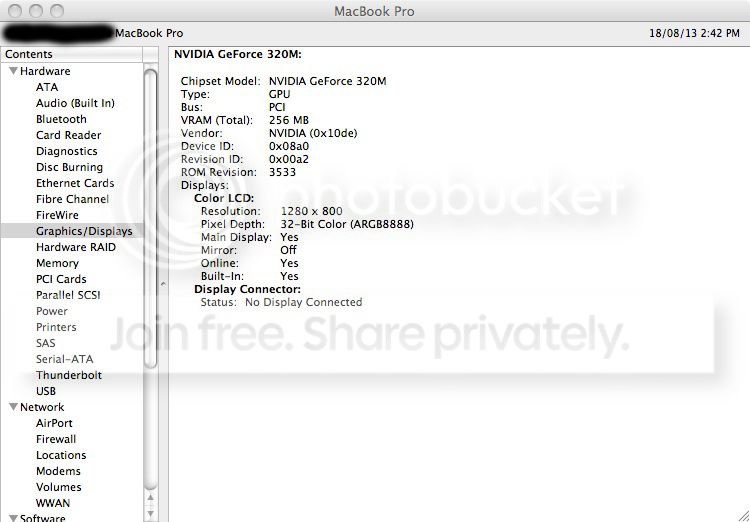Show Printers information
The image size is (750, 522).
coord(56,327)
